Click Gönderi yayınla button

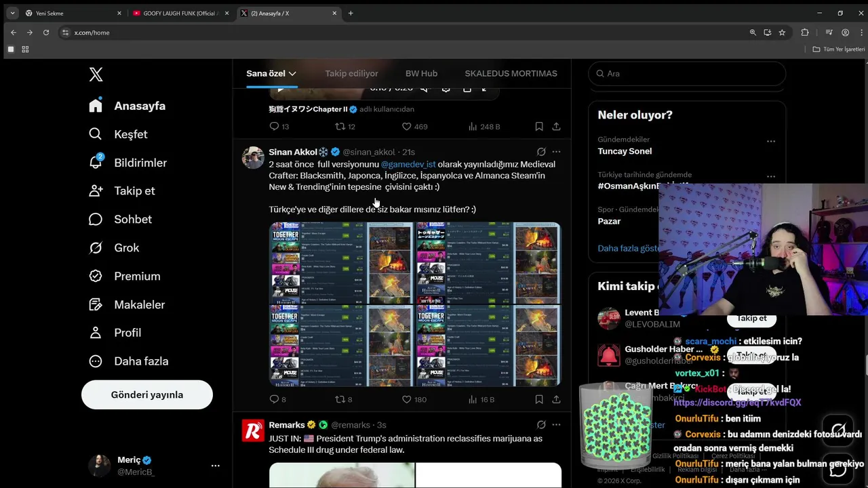pyautogui.click(x=147, y=394)
